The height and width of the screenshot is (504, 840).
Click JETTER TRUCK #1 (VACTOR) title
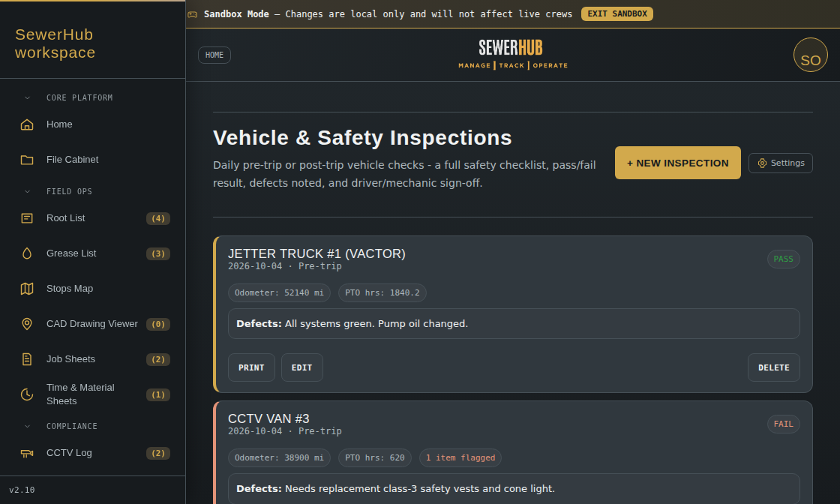[316, 253]
